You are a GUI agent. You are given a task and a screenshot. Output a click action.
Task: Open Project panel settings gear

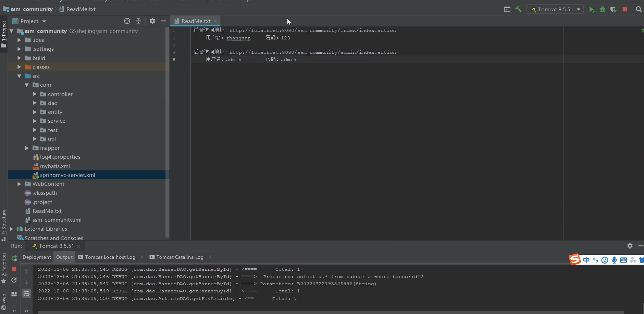tap(152, 21)
